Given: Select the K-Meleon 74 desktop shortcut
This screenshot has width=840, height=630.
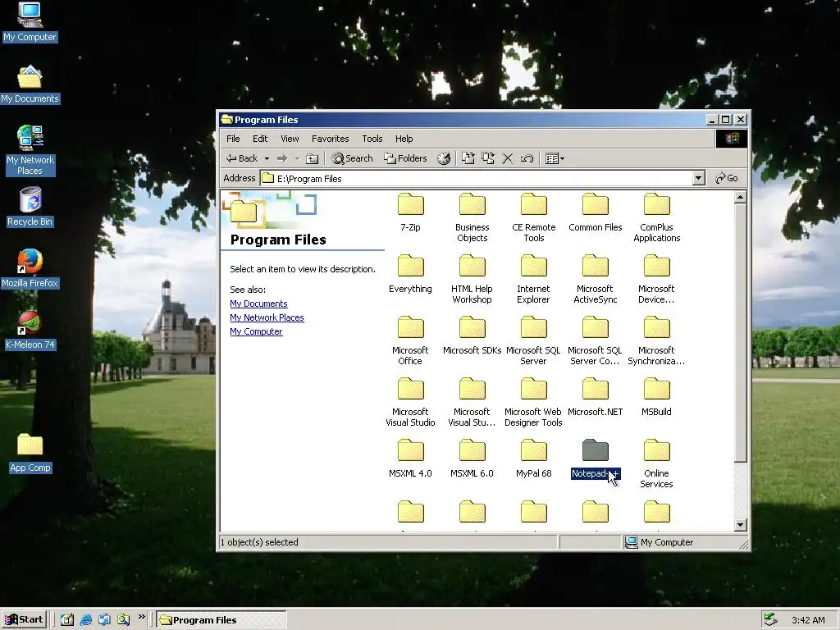Looking at the screenshot, I should click(x=30, y=330).
